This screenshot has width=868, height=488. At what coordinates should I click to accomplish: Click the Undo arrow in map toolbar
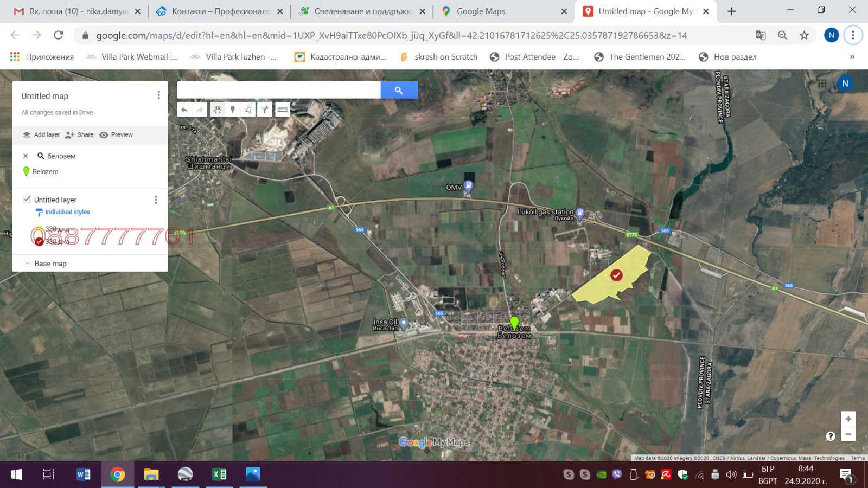[x=184, y=110]
